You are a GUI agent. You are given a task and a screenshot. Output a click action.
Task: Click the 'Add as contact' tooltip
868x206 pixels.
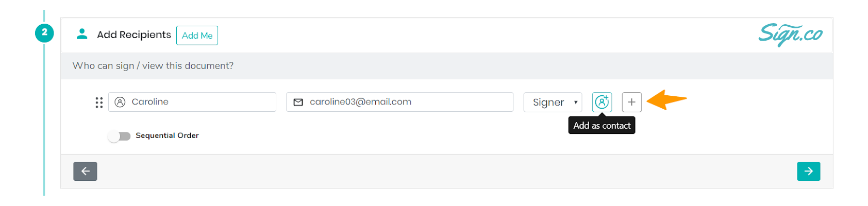pos(602,125)
